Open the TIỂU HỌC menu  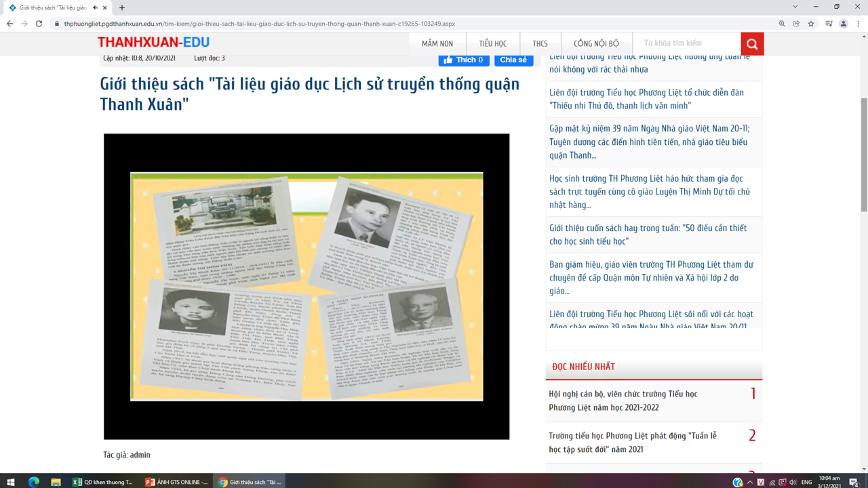[493, 43]
